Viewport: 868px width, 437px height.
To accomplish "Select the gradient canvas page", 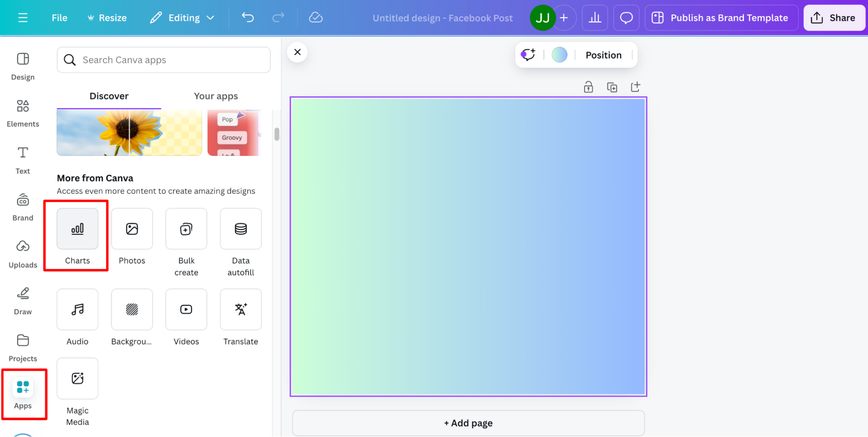I will click(x=469, y=246).
